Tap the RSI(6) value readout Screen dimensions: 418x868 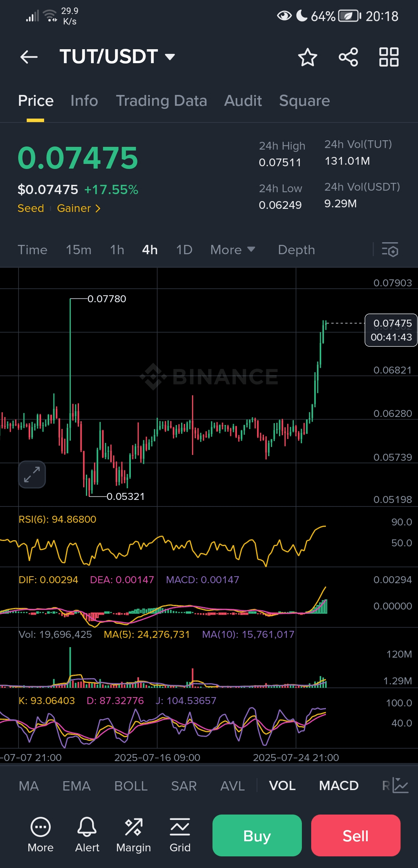click(x=57, y=519)
